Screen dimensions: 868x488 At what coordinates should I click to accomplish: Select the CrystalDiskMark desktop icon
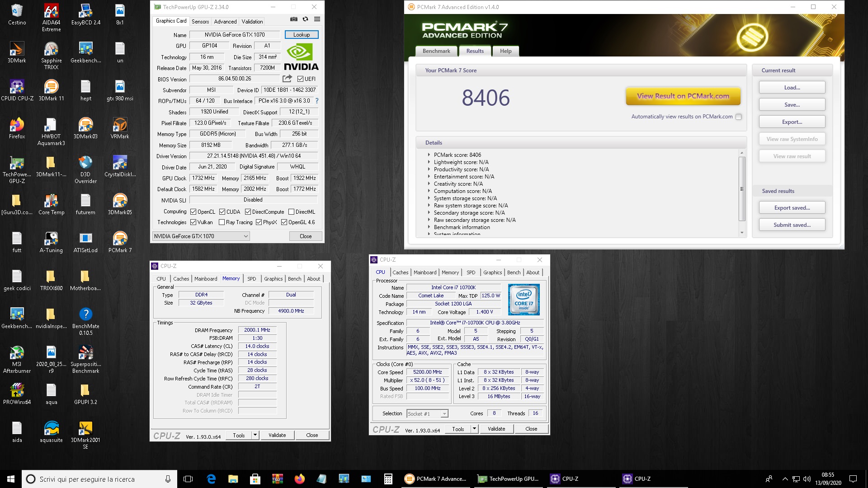click(120, 167)
